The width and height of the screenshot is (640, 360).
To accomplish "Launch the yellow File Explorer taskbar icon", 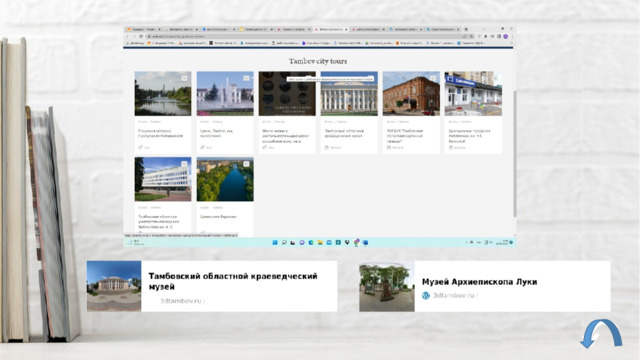I will [320, 242].
